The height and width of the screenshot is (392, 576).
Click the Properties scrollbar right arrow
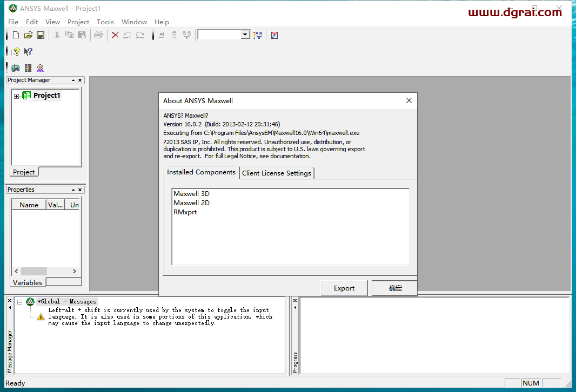point(74,271)
